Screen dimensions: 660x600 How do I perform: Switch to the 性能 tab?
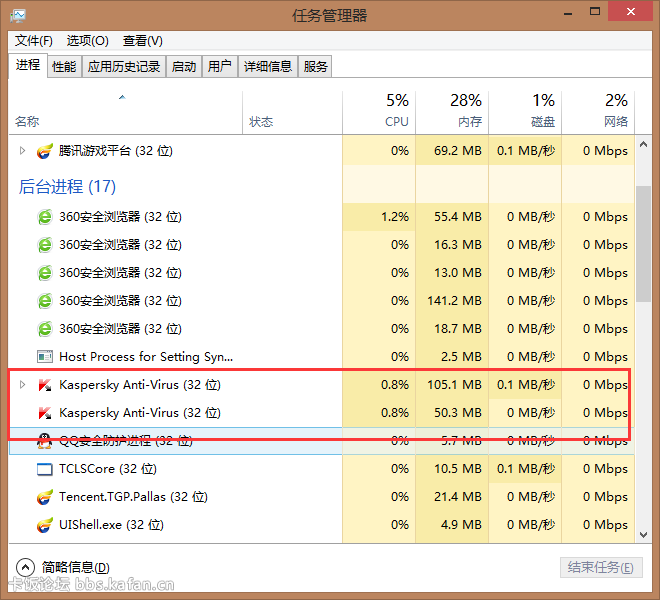[64, 67]
